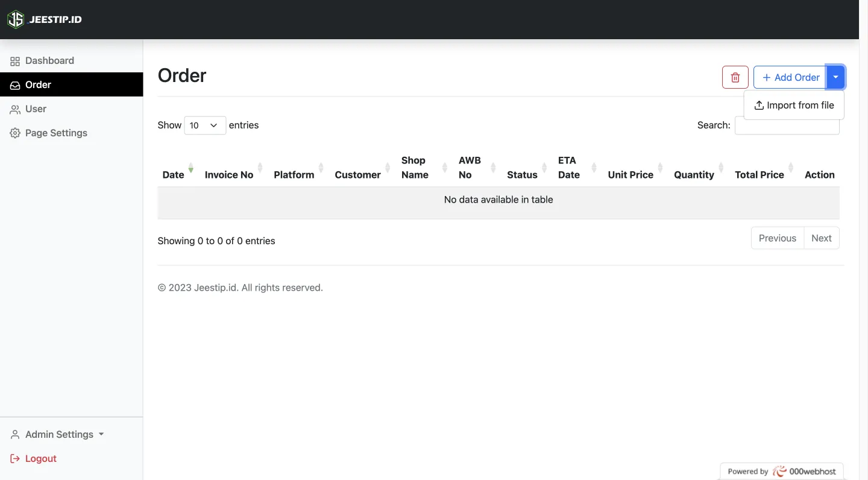Screen dimensions: 868x480
Task: Focus the Search input field
Action: pyautogui.click(x=787, y=125)
